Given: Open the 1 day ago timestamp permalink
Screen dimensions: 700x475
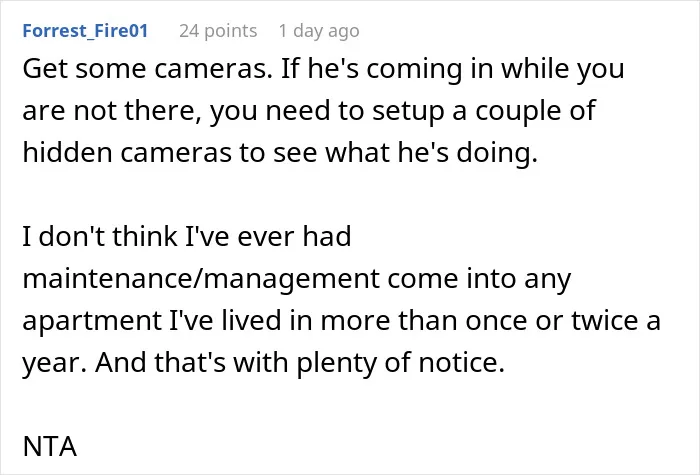Looking at the screenshot, I should pyautogui.click(x=319, y=31).
